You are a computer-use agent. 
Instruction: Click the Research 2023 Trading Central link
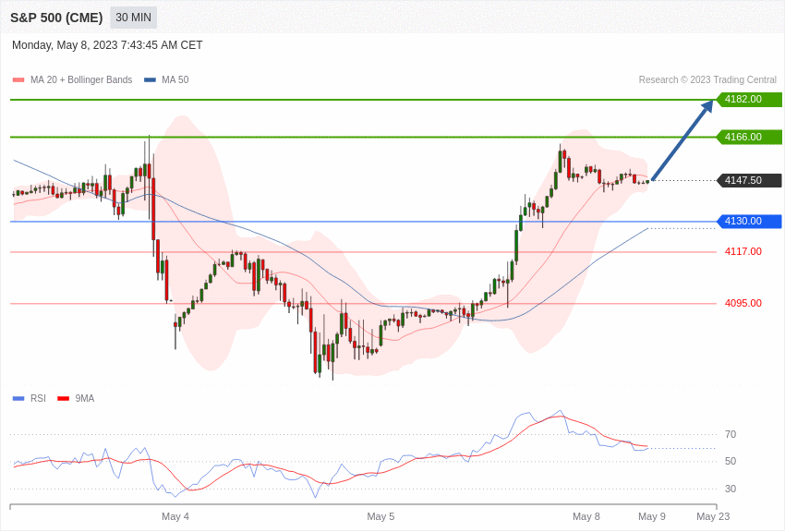706,79
